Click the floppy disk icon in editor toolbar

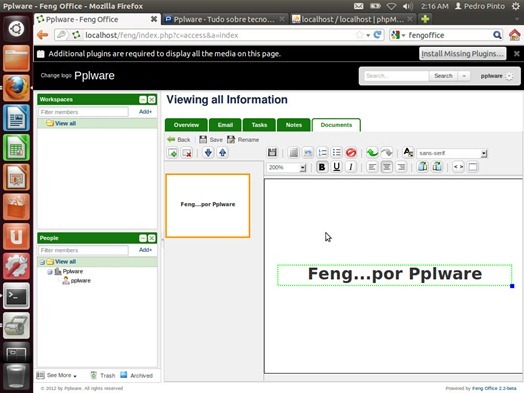point(272,153)
